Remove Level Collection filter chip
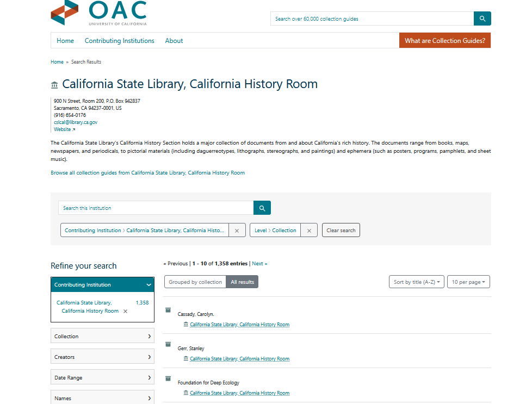This screenshot has height=404, width=532. 309,231
